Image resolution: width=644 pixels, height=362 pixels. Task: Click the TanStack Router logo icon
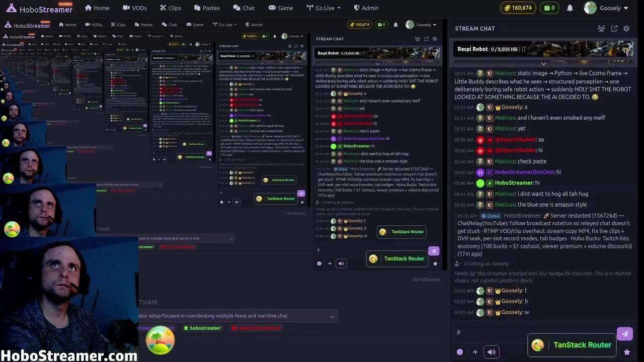pos(538,345)
